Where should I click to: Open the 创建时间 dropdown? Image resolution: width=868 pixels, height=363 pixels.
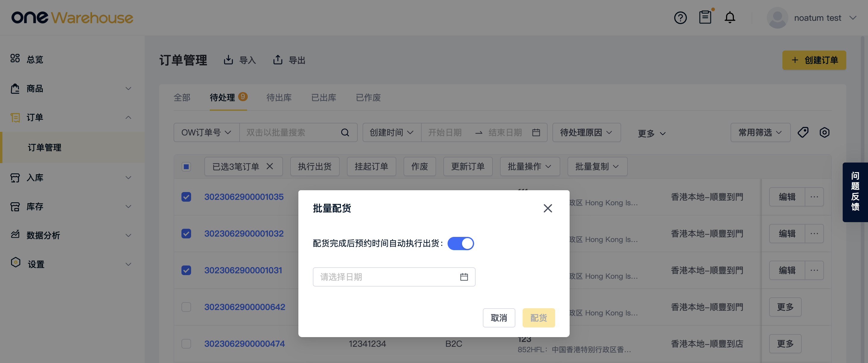(x=392, y=132)
